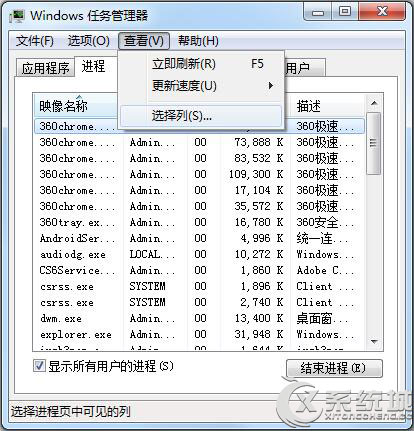Close the Task Manager window
Image resolution: width=414 pixels, height=431 pixels.
(x=382, y=12)
